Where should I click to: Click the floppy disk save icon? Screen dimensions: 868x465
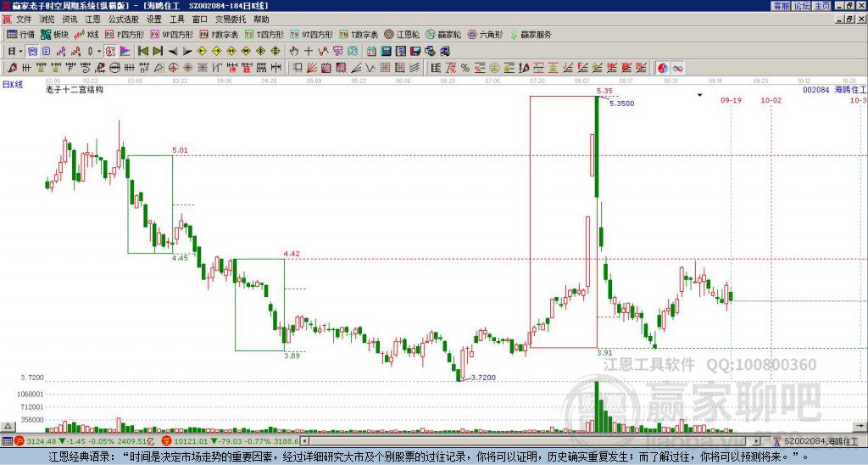pyautogui.click(x=415, y=52)
